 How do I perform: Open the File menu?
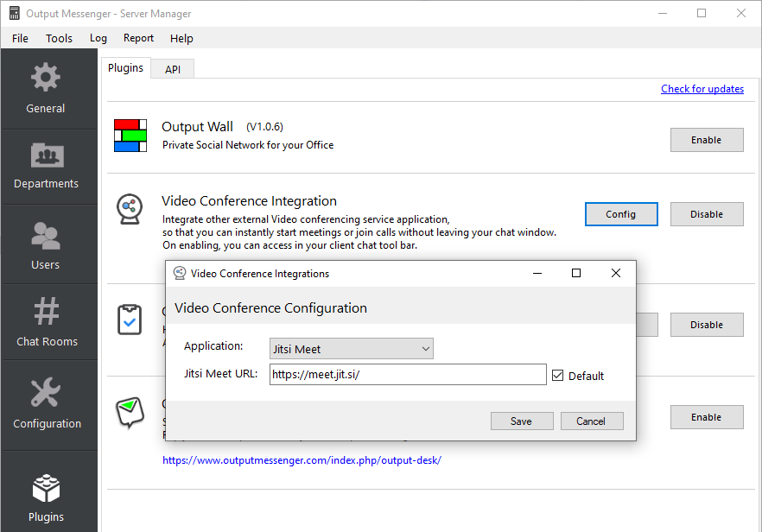[x=20, y=38]
